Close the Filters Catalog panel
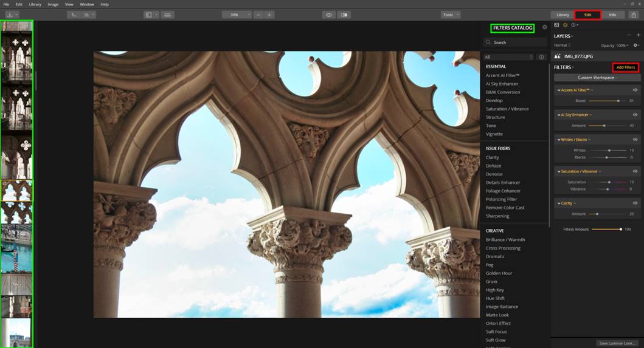This screenshot has height=348, width=644. click(545, 27)
